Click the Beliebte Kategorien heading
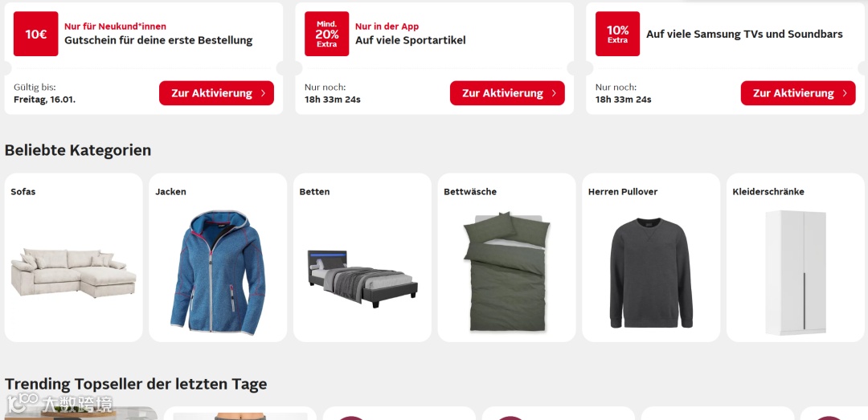 78,150
